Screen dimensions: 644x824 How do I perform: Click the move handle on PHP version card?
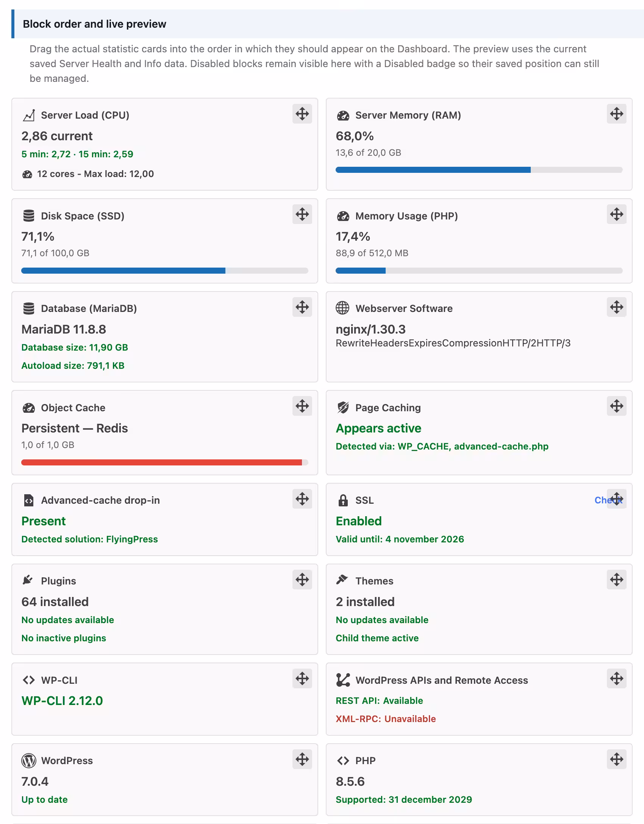click(616, 759)
